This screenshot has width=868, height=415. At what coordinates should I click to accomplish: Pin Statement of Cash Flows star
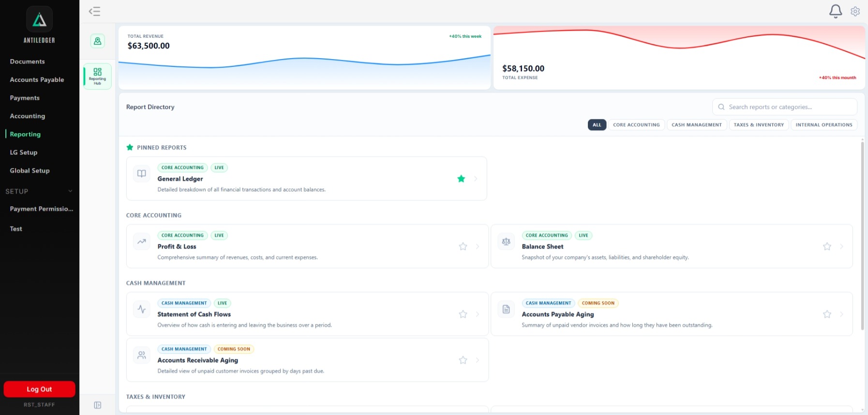point(463,314)
